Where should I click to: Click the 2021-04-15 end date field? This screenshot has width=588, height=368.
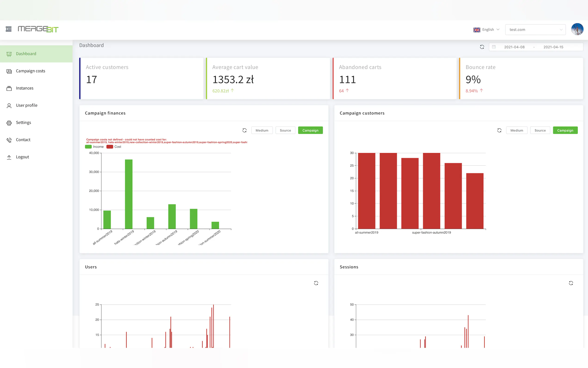point(553,47)
